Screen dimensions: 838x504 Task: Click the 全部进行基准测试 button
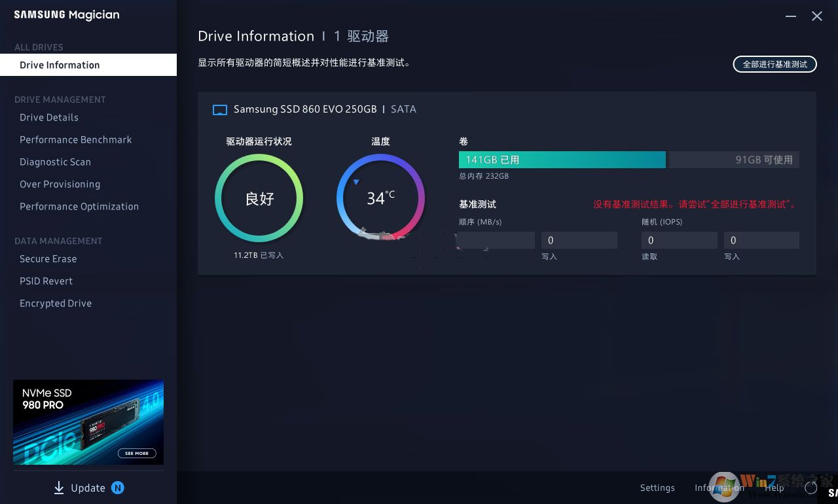coord(774,64)
